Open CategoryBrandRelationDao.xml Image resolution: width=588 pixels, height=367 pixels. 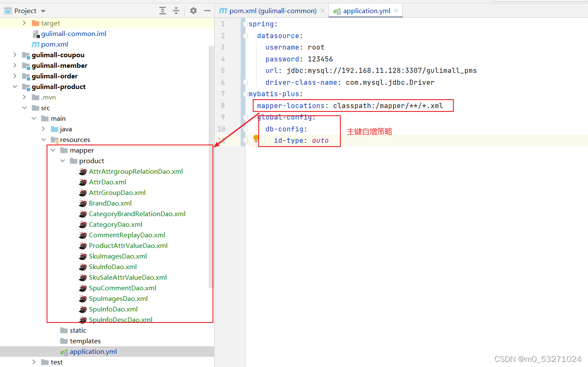tap(137, 214)
